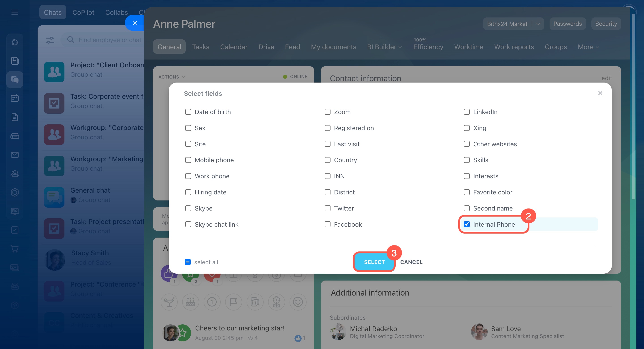Image resolution: width=644 pixels, height=349 pixels.
Task: Check the Date of birth field
Action: [x=188, y=112]
